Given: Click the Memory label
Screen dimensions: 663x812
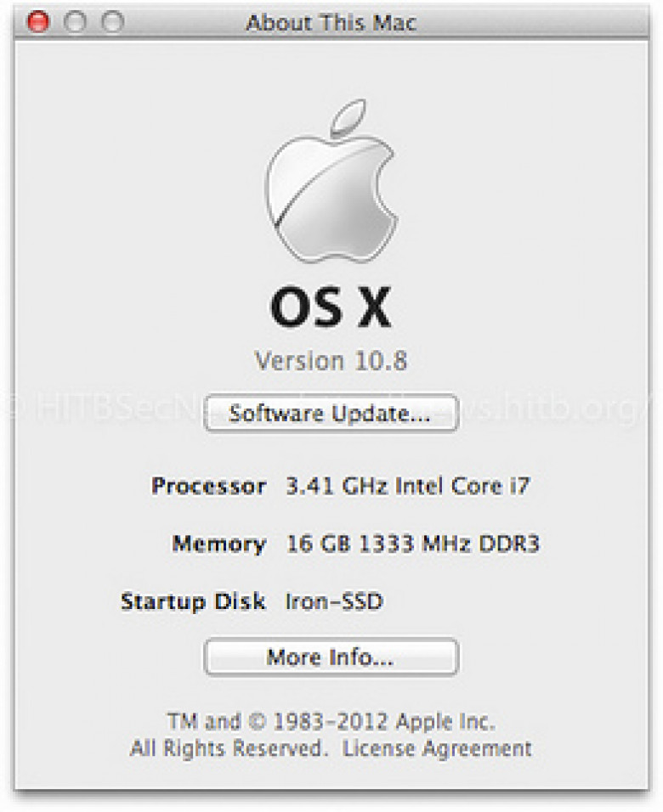Looking at the screenshot, I should coord(218,544).
